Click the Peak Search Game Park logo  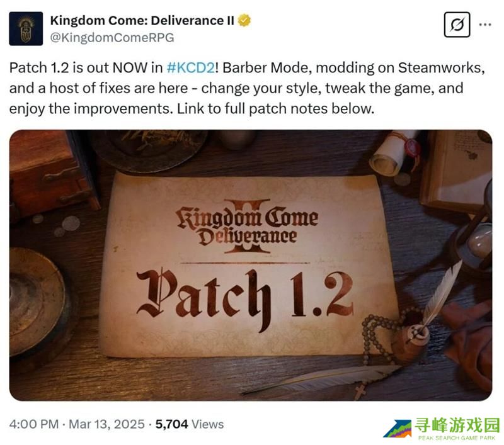pyautogui.click(x=398, y=429)
